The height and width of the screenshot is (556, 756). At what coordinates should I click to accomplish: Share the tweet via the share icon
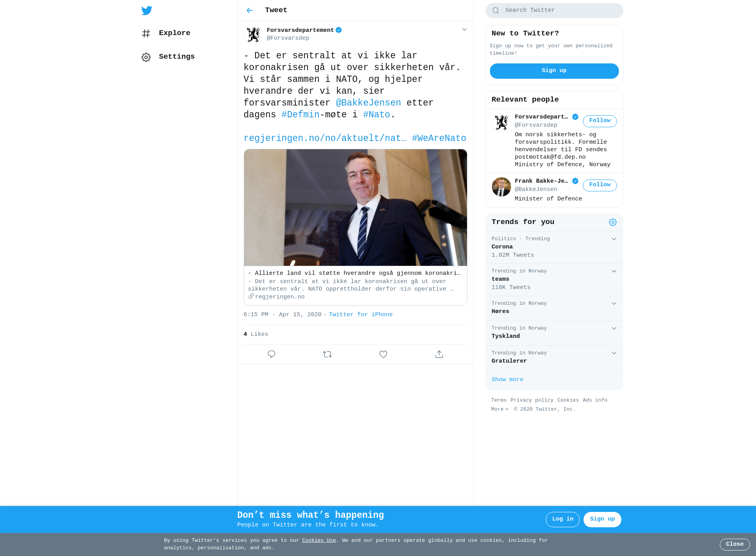coord(439,354)
